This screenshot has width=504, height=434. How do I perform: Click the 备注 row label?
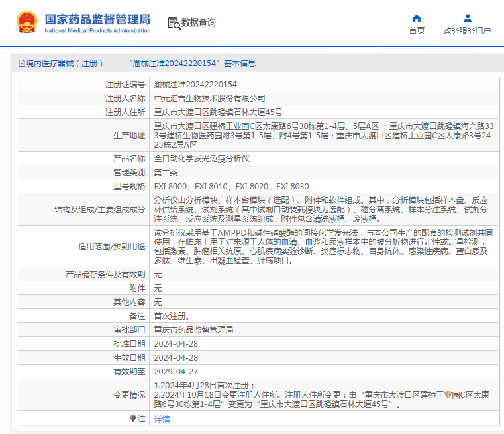[x=137, y=316]
